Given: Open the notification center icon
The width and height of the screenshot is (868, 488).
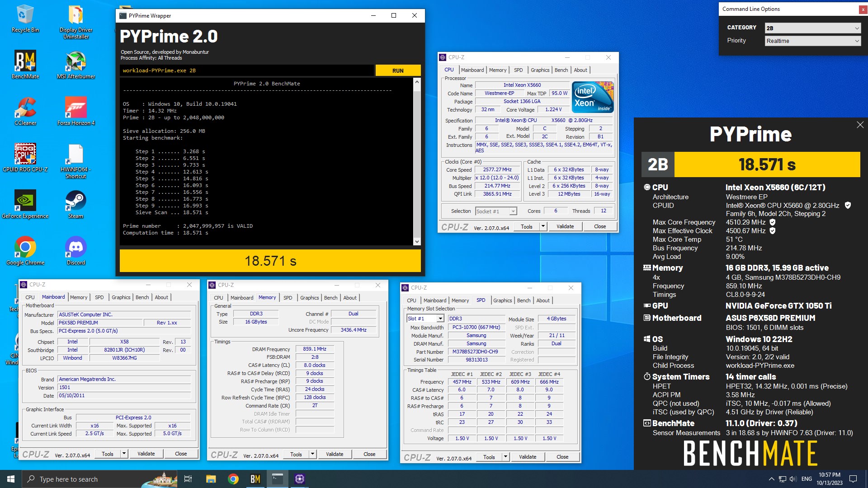Looking at the screenshot, I should click(x=853, y=479).
